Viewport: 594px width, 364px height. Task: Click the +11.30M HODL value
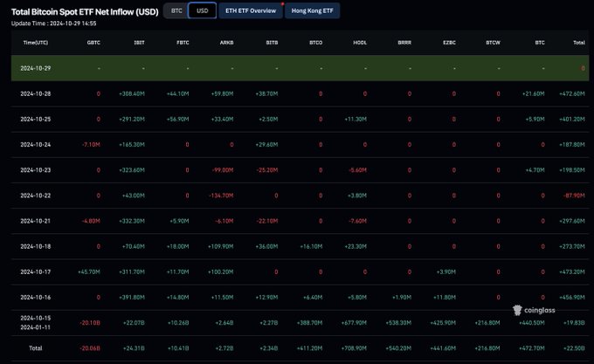click(356, 120)
